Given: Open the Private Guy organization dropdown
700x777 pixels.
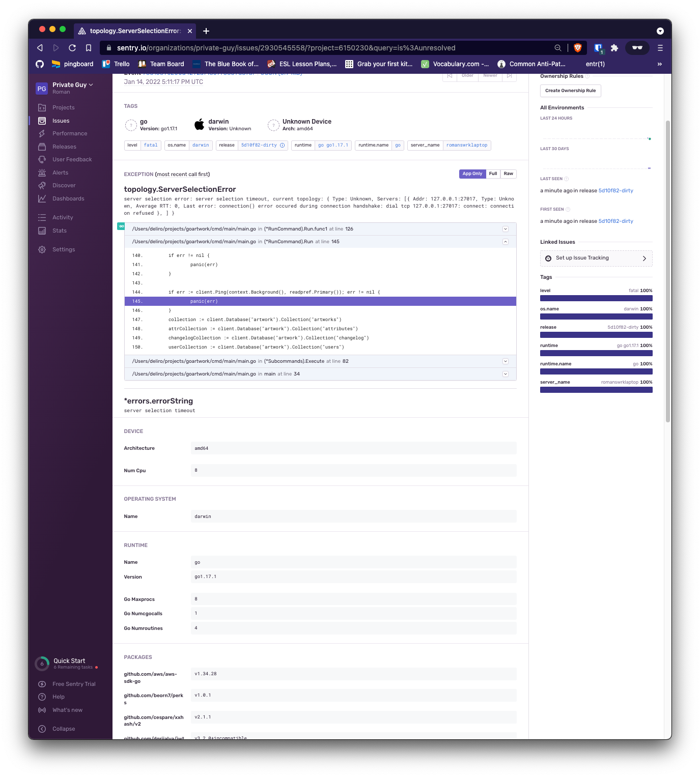Looking at the screenshot, I should coord(73,85).
